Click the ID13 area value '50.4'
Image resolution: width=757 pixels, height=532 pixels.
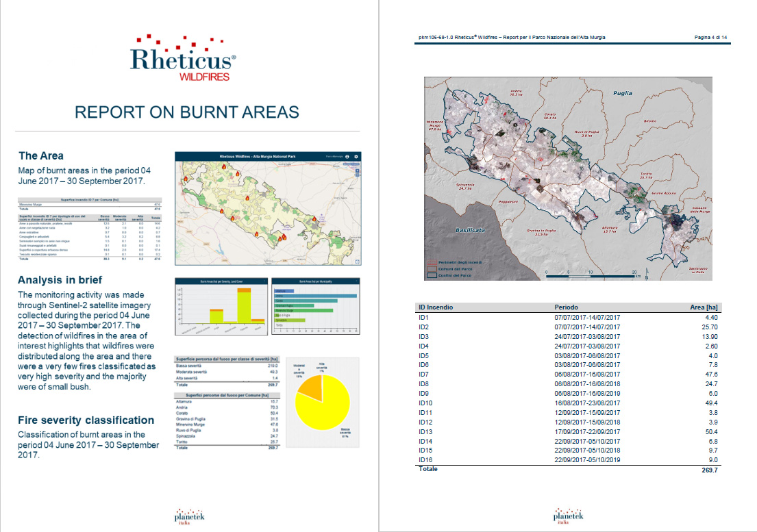(712, 431)
